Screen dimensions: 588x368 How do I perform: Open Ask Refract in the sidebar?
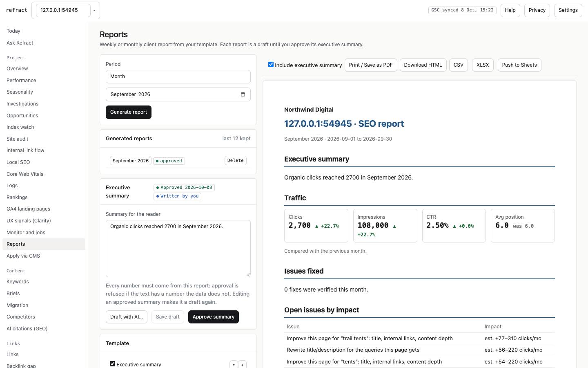pyautogui.click(x=44, y=43)
